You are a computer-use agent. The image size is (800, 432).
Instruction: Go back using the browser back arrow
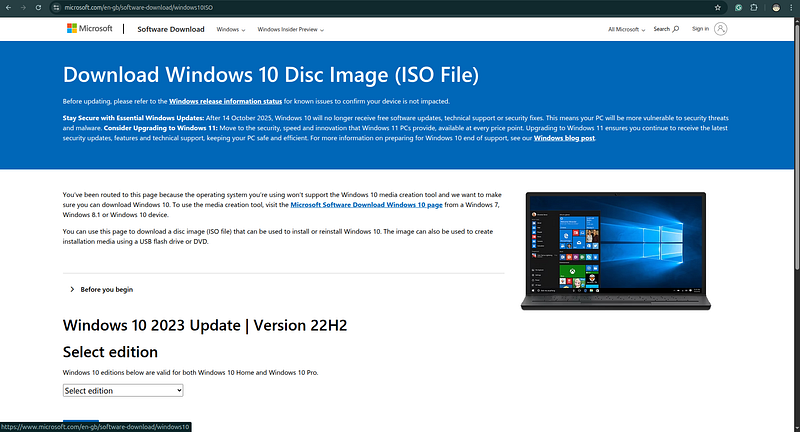tap(8, 8)
